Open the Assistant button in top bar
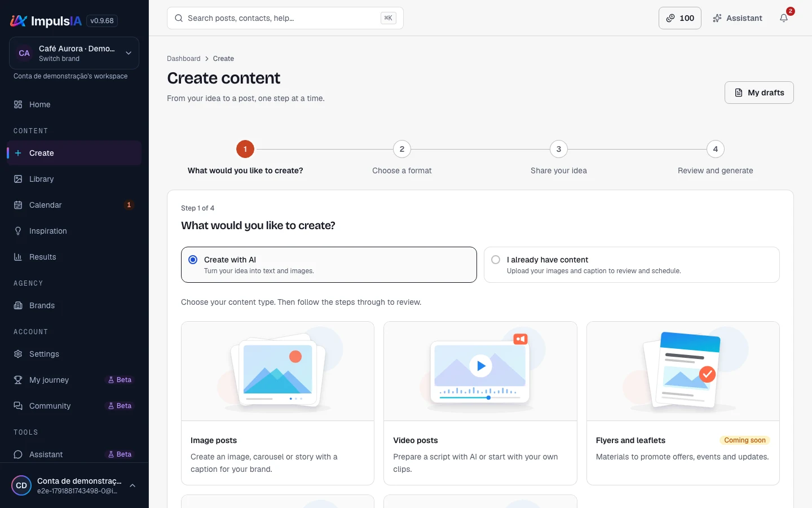This screenshot has width=812, height=508. coord(738,18)
